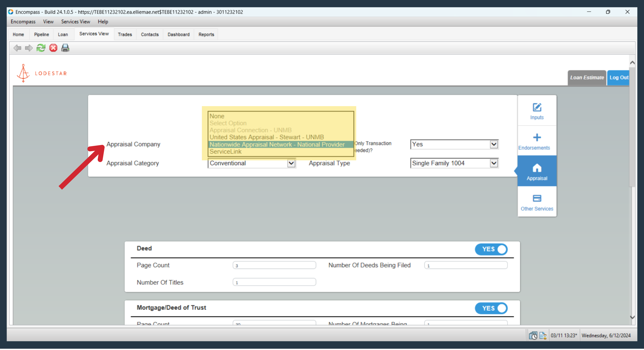The width and height of the screenshot is (644, 350).
Task: Click the Loan Estimate button
Action: (x=587, y=78)
